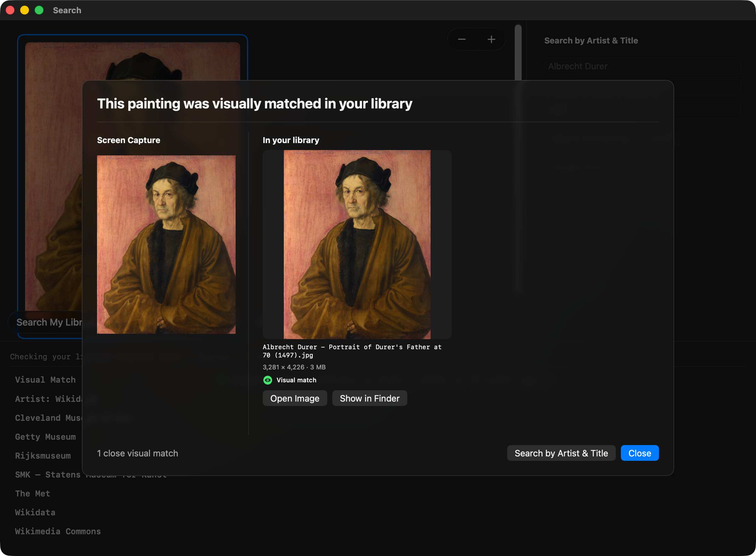Select the Getty Museum row
The width and height of the screenshot is (756, 556).
pos(45,437)
